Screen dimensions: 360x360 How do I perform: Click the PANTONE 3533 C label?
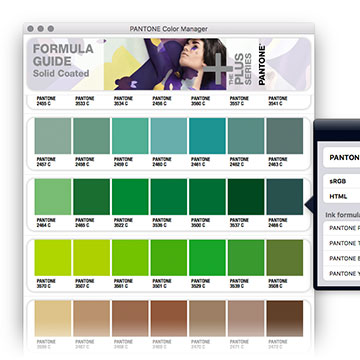tap(85, 101)
